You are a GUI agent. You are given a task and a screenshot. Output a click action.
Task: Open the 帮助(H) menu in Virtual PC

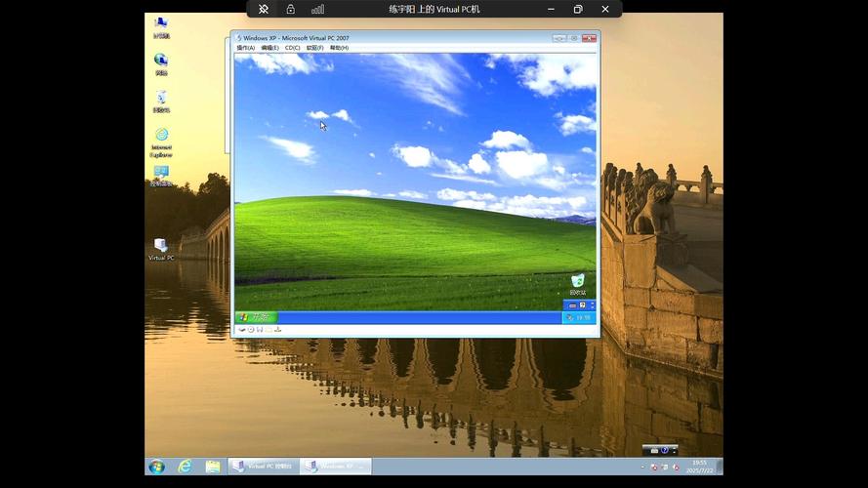[339, 48]
